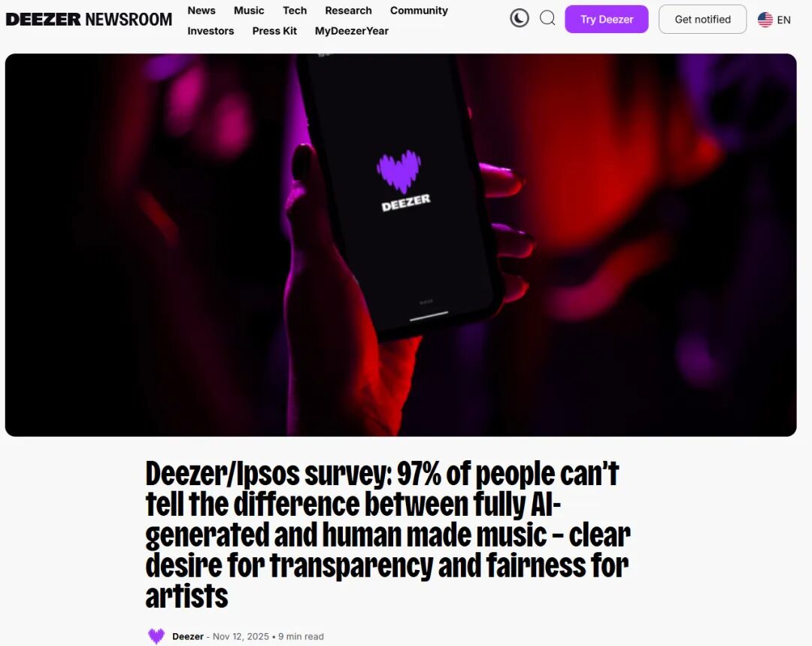The image size is (812, 646).
Task: Click the Try Deezer button
Action: [x=607, y=19]
